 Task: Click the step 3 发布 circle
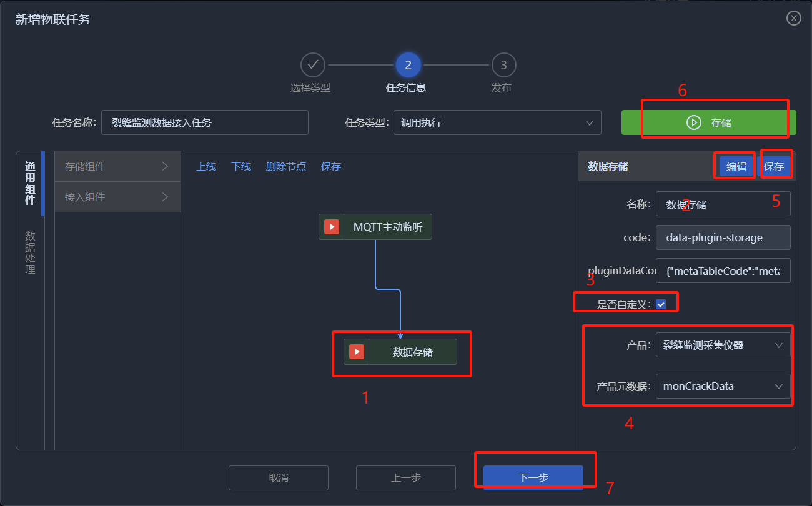(503, 65)
